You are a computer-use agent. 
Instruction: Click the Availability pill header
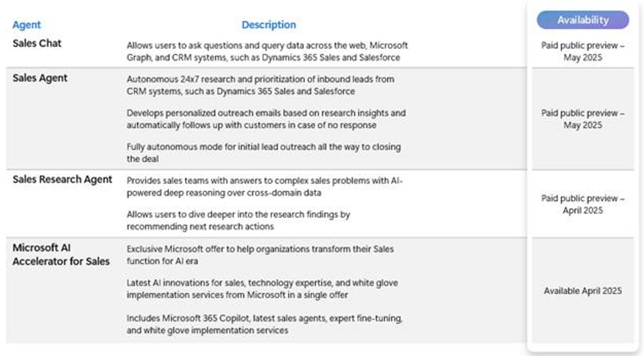click(583, 20)
